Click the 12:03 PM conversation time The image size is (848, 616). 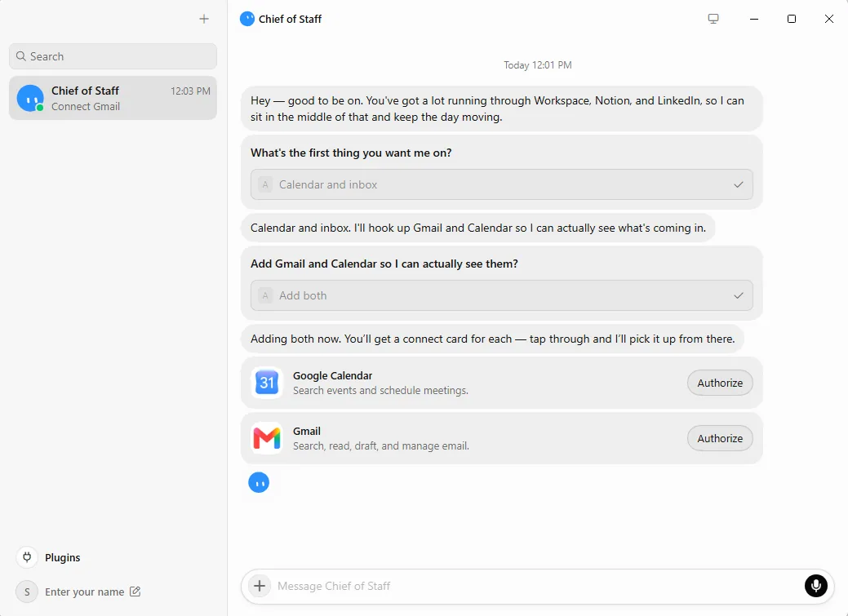pyautogui.click(x=190, y=91)
